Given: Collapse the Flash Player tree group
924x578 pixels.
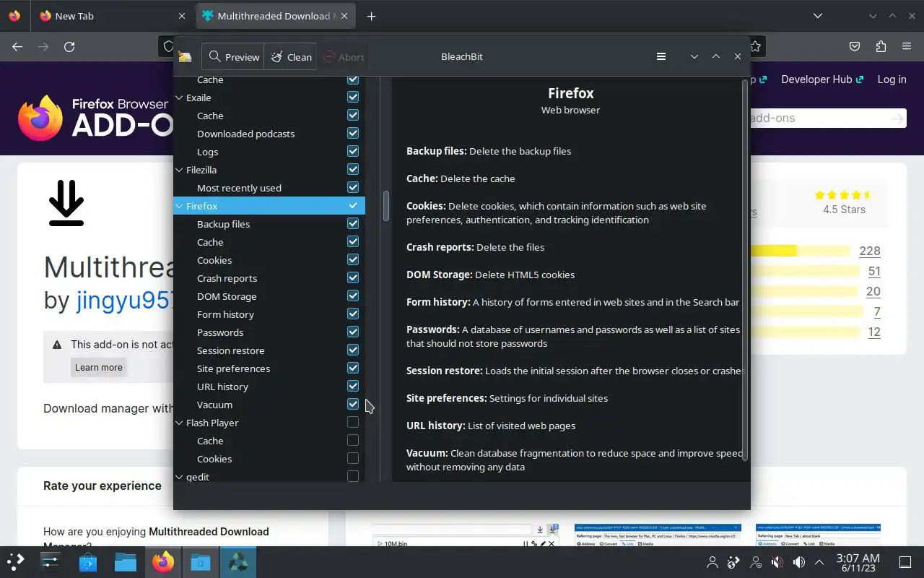Looking at the screenshot, I should pyautogui.click(x=180, y=423).
